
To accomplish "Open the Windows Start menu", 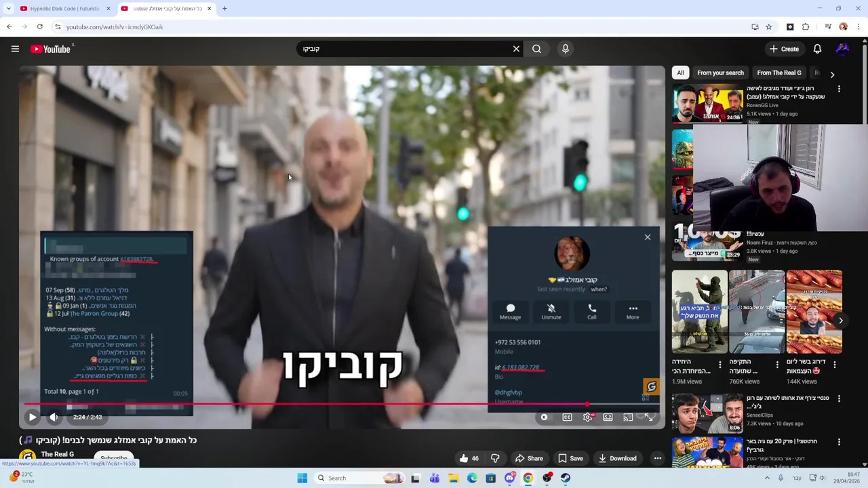I will (x=302, y=478).
